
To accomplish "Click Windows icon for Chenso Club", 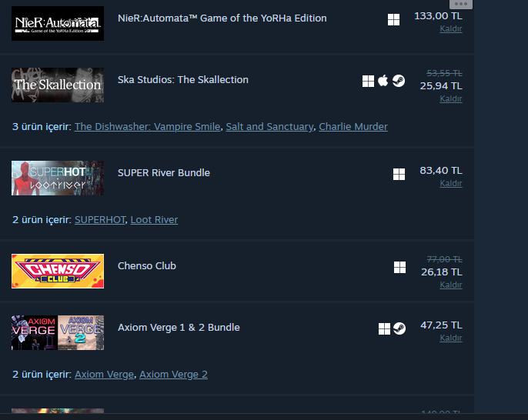I will [x=399, y=267].
